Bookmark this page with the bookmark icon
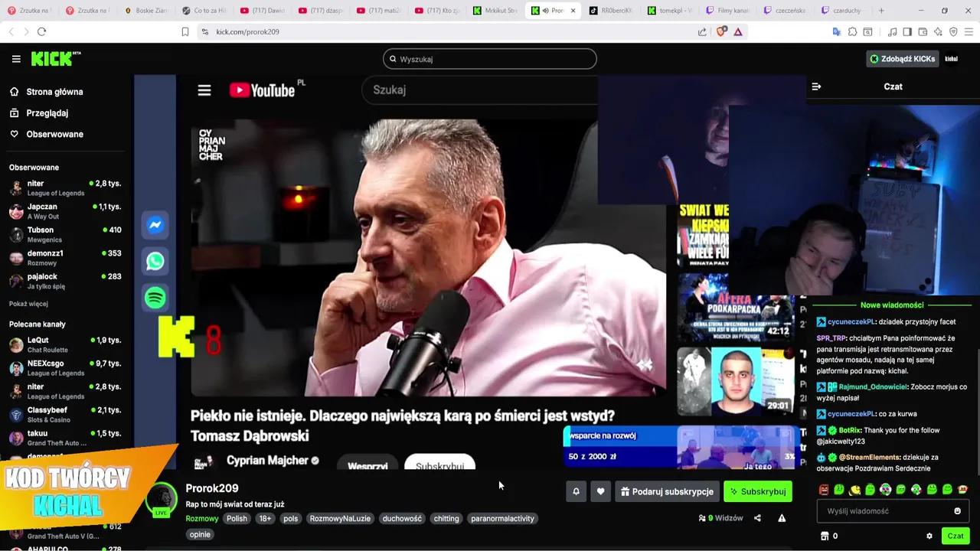The height and width of the screenshot is (551, 980). 185,31
